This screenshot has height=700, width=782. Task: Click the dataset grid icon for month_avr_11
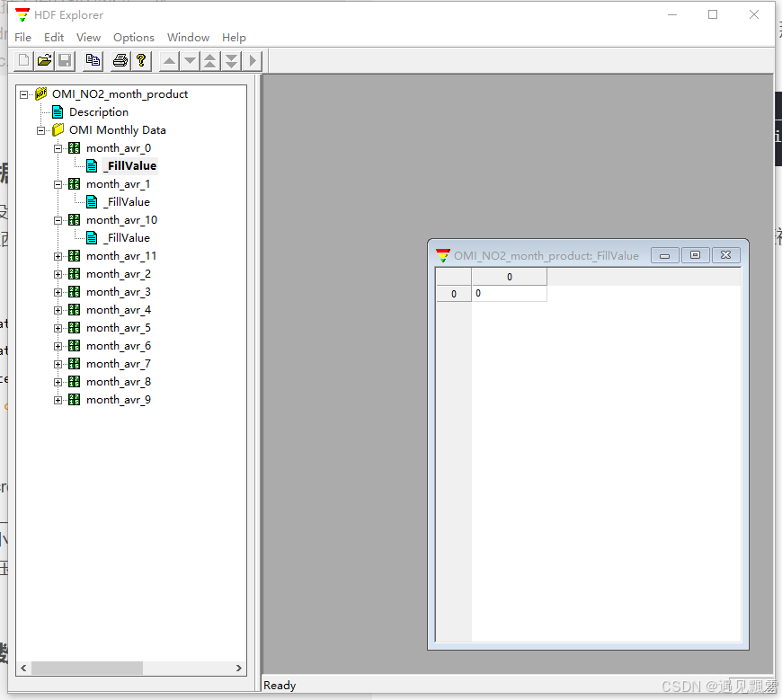point(75,256)
